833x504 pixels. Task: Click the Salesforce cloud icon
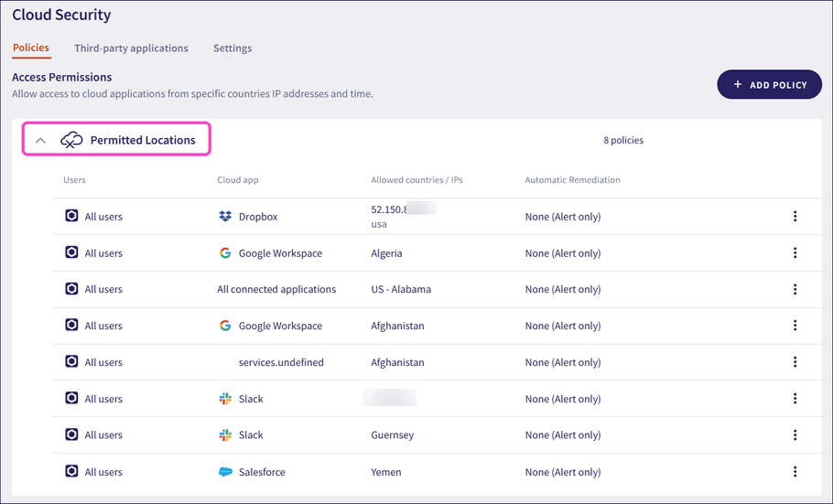[x=225, y=472]
